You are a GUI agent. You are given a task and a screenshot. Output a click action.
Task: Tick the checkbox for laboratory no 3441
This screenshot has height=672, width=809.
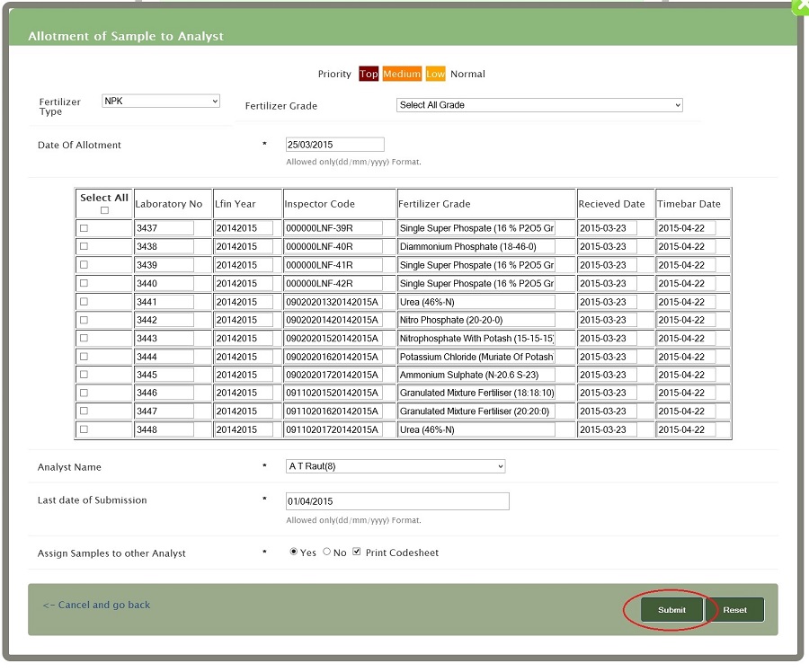[x=84, y=302]
